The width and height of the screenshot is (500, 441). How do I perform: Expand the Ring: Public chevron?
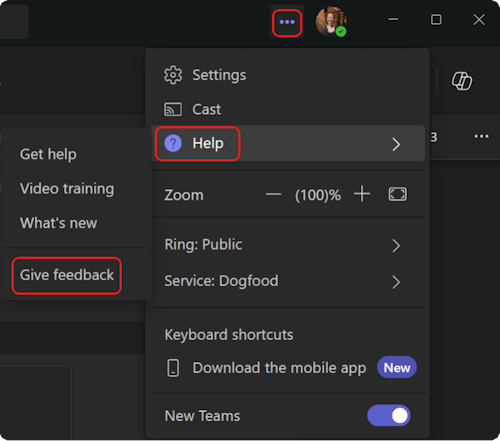point(396,246)
